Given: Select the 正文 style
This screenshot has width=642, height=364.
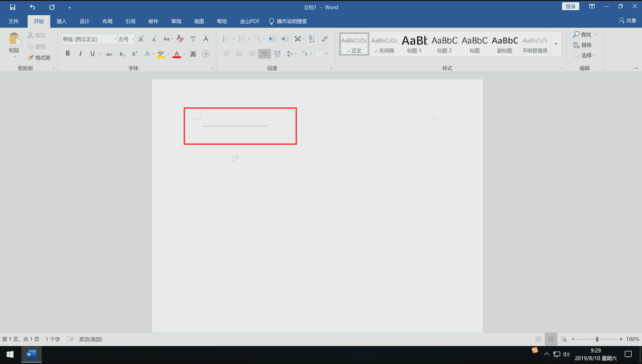Looking at the screenshot, I should click(354, 44).
